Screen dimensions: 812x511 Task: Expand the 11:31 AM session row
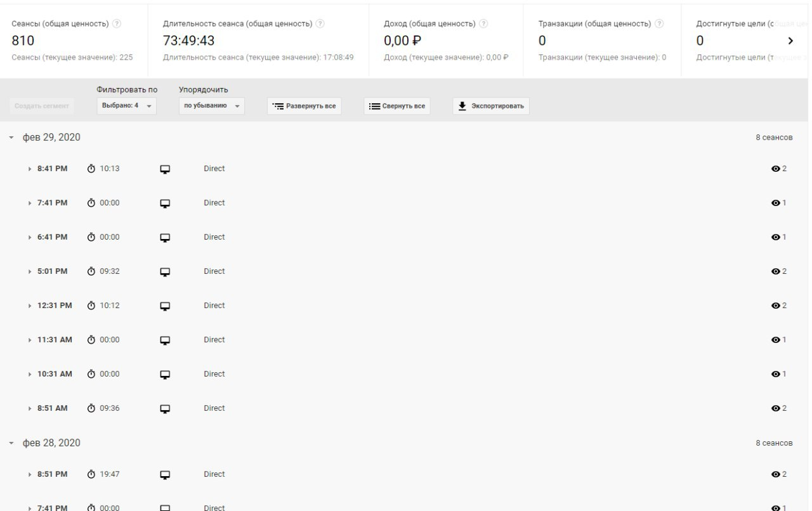30,340
